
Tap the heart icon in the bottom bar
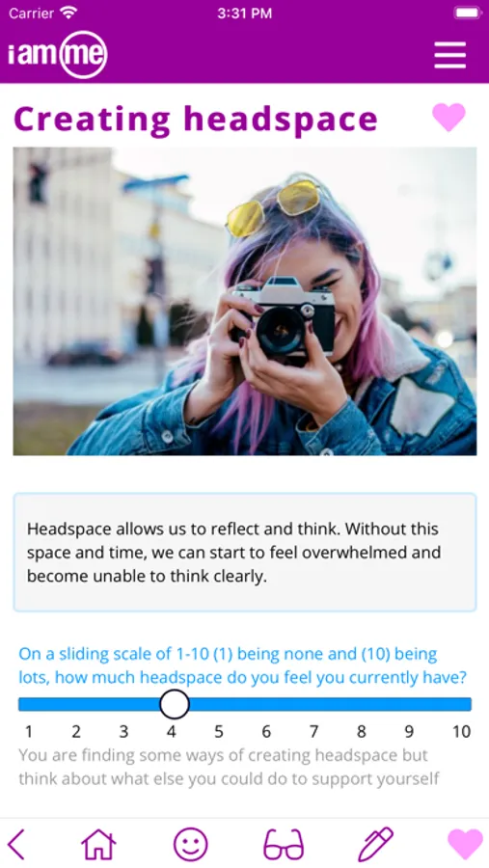(x=465, y=844)
